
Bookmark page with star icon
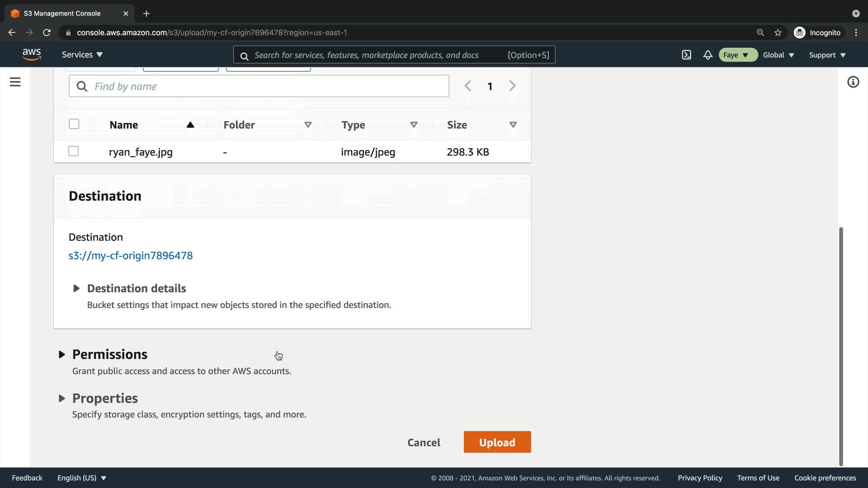pyautogui.click(x=778, y=33)
